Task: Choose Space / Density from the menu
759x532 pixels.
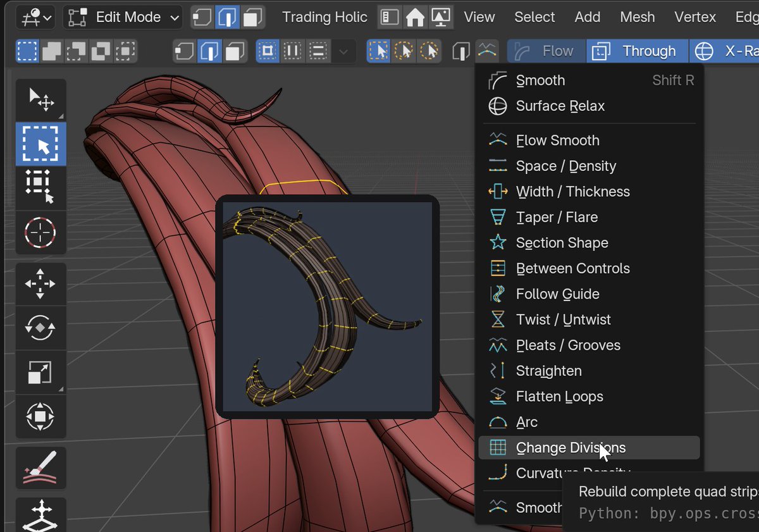Action: (x=589, y=166)
